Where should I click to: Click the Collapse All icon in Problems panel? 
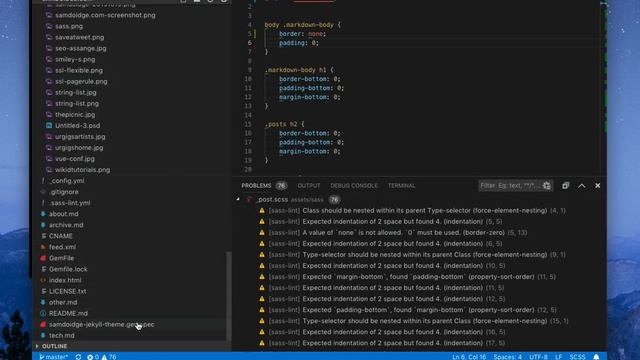point(565,186)
